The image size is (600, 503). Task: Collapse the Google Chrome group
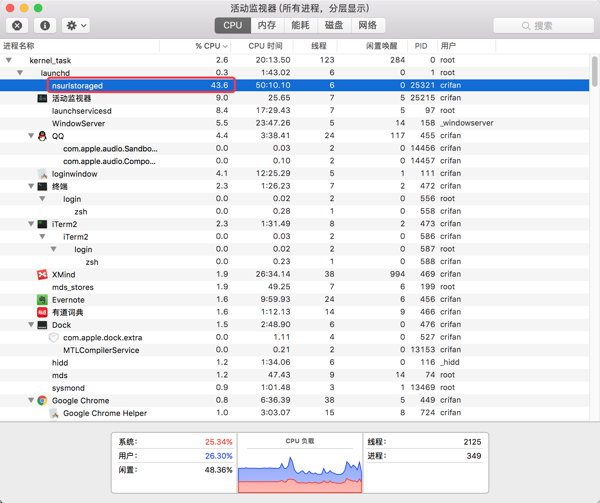click(x=31, y=400)
